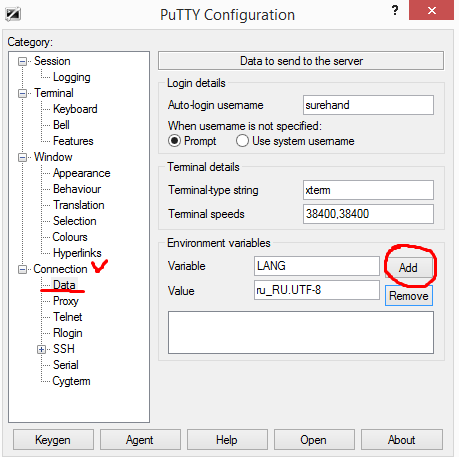Collapse the Session tree node
This screenshot has width=459, height=457.
[22, 61]
